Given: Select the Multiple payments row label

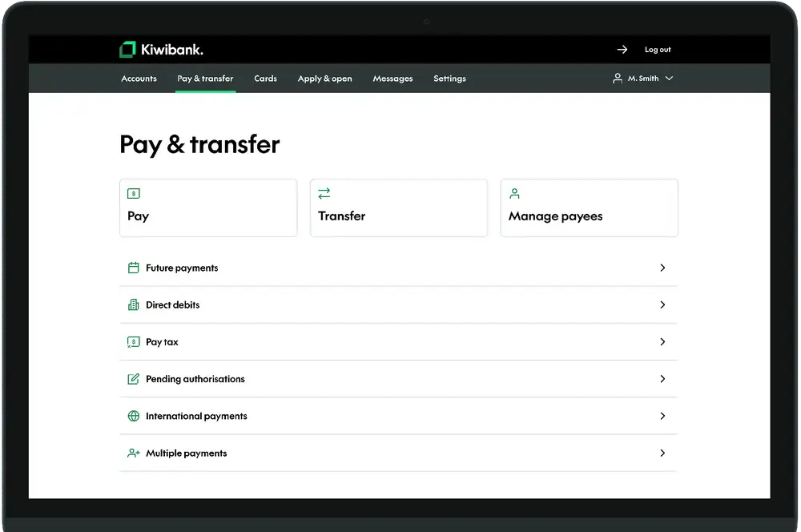Looking at the screenshot, I should point(186,453).
